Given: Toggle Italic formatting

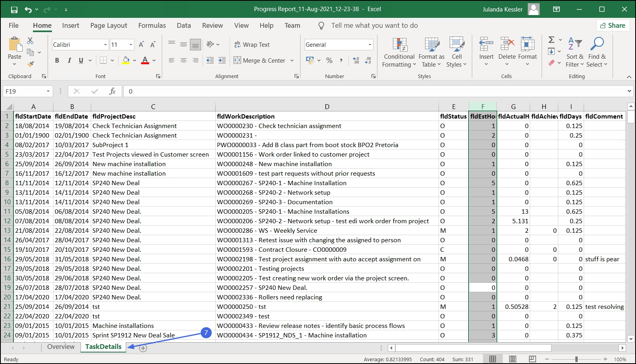Looking at the screenshot, I should tap(69, 60).
